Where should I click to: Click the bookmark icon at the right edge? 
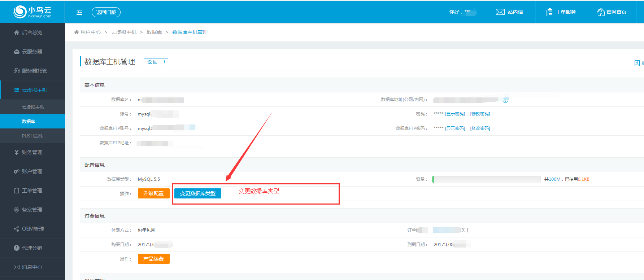[637, 63]
